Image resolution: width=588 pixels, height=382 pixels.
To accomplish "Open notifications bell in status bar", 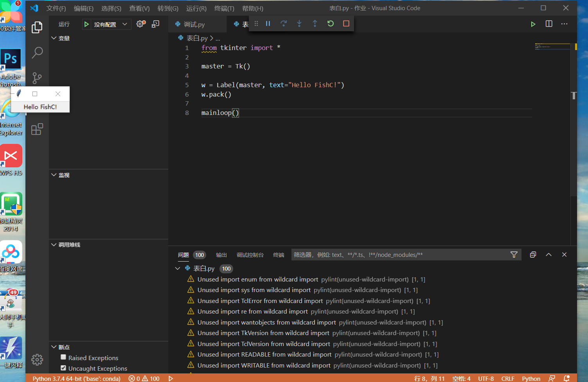I will (x=566, y=378).
